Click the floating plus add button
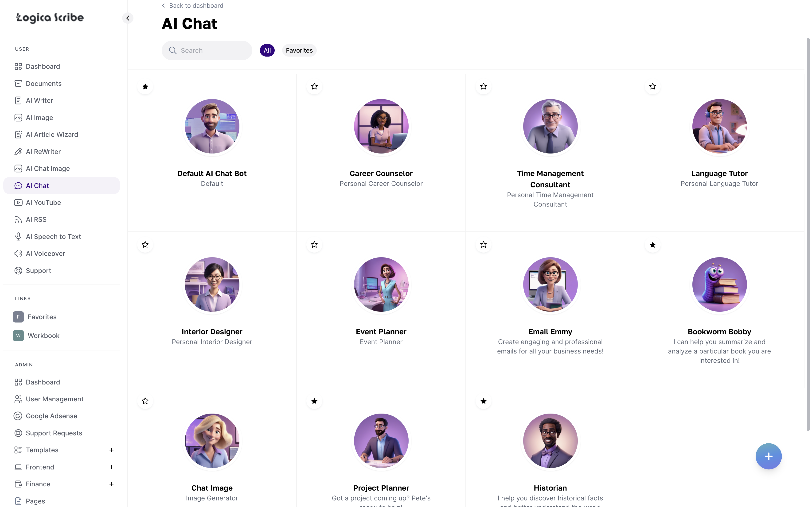This screenshot has width=812, height=507. point(768,456)
